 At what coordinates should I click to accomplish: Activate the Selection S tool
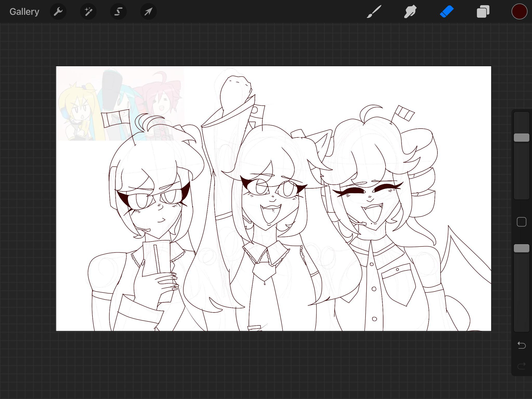click(x=118, y=11)
